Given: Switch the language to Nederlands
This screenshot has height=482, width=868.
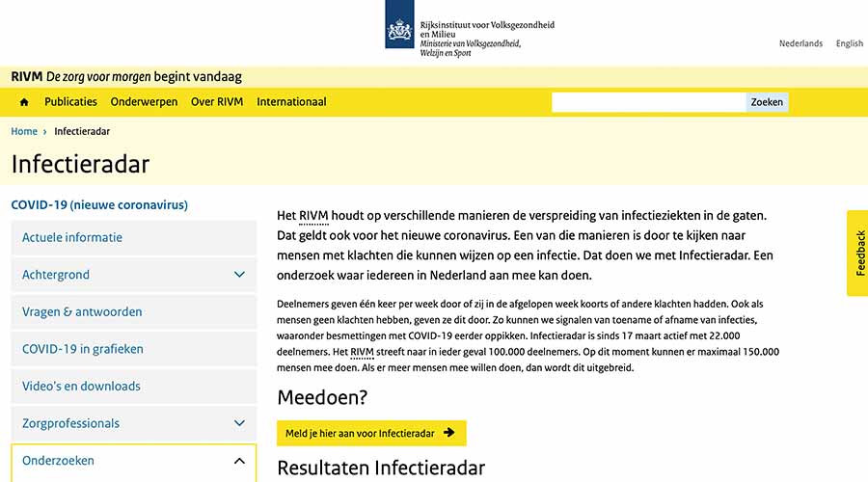Looking at the screenshot, I should point(800,43).
